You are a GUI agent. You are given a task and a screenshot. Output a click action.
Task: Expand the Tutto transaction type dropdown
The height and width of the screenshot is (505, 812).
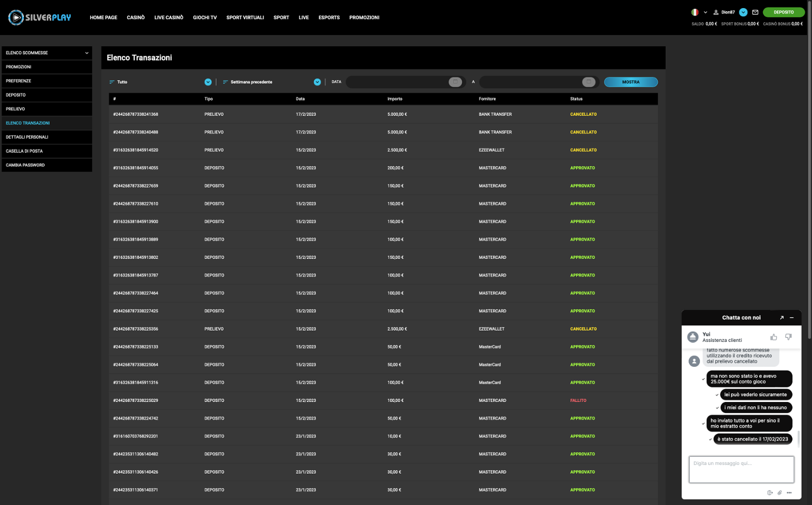click(208, 82)
